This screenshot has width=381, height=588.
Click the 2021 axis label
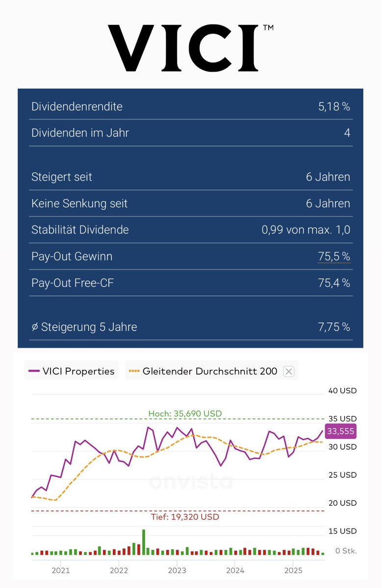click(61, 570)
